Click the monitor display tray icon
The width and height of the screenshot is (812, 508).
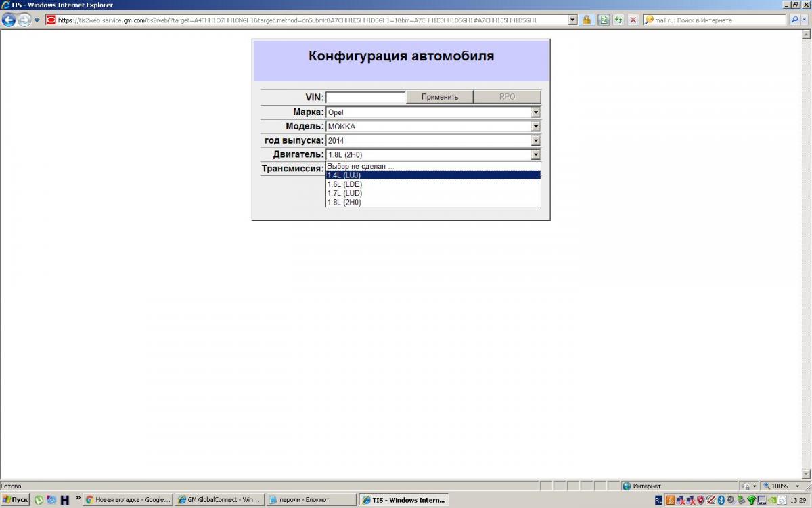pyautogui.click(x=761, y=500)
